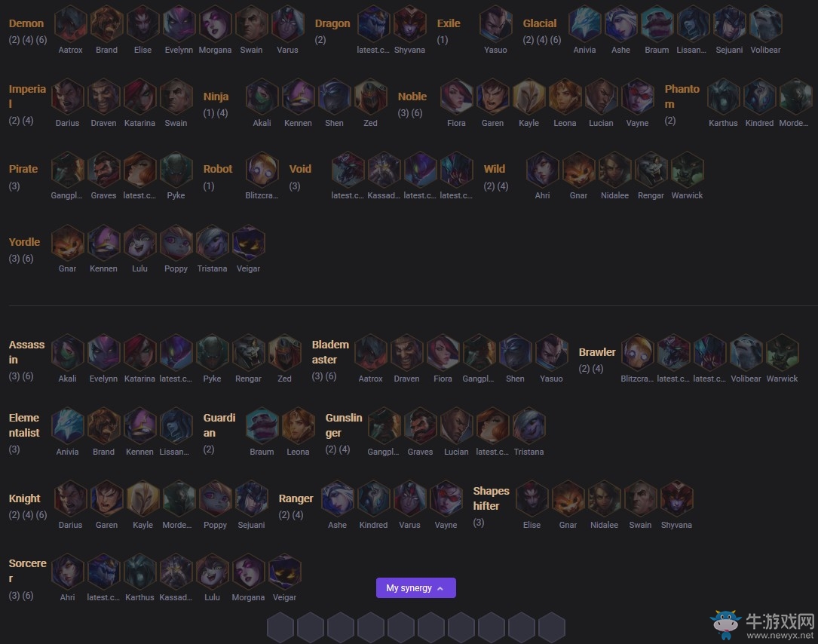Select Tristana icon in Gunslinger group

528,426
